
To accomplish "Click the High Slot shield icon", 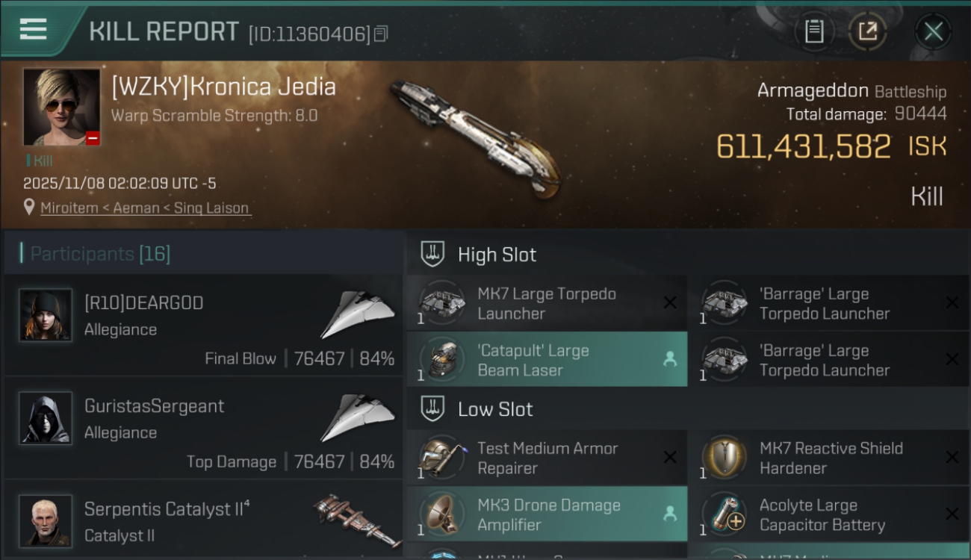I will coord(432,254).
